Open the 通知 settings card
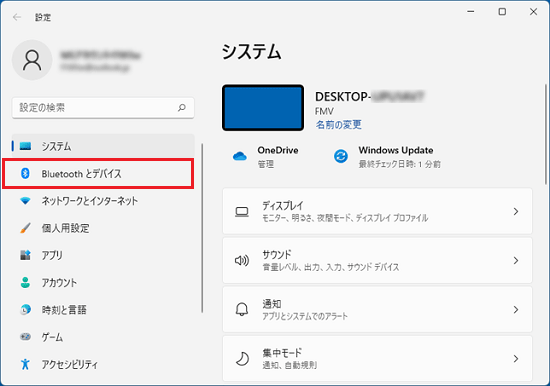 pos(377,310)
